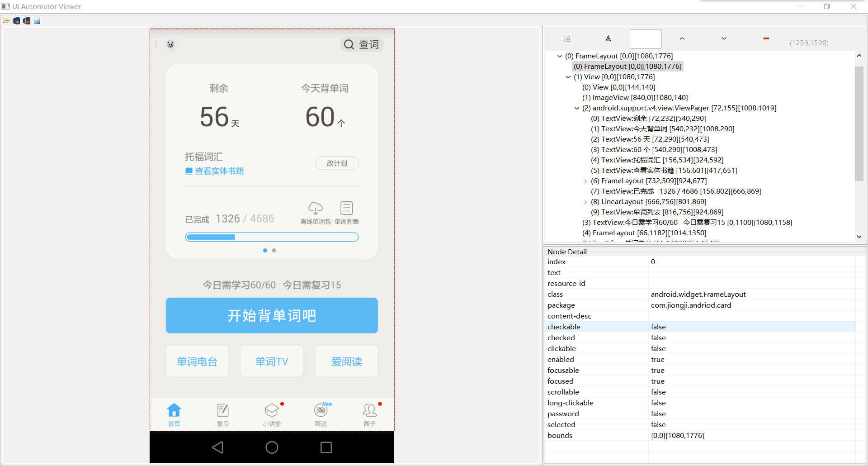Click the Save floppy disk icon

coord(37,21)
